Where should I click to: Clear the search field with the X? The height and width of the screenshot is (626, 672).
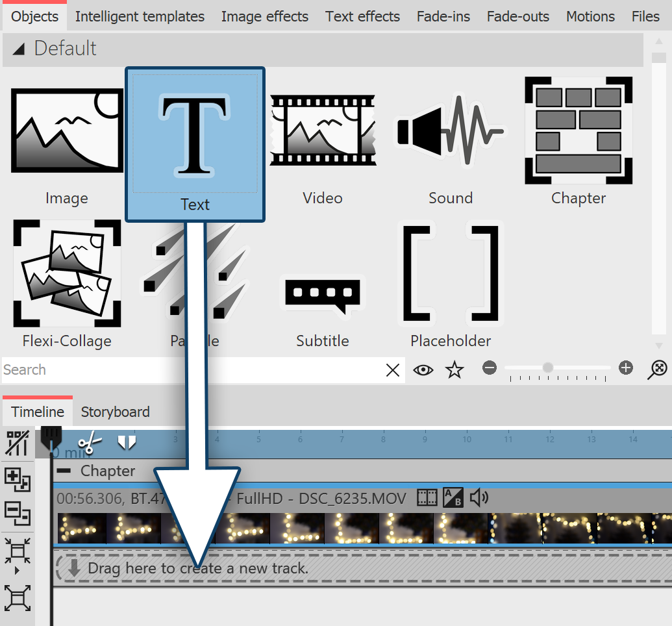[x=392, y=369]
